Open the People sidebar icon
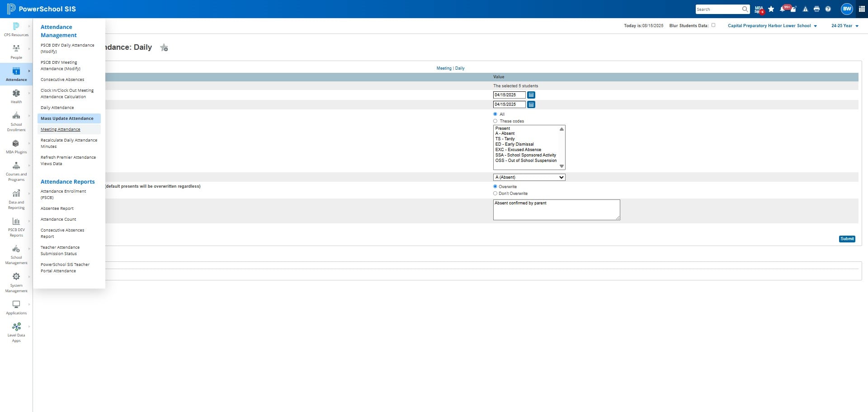 16,48
